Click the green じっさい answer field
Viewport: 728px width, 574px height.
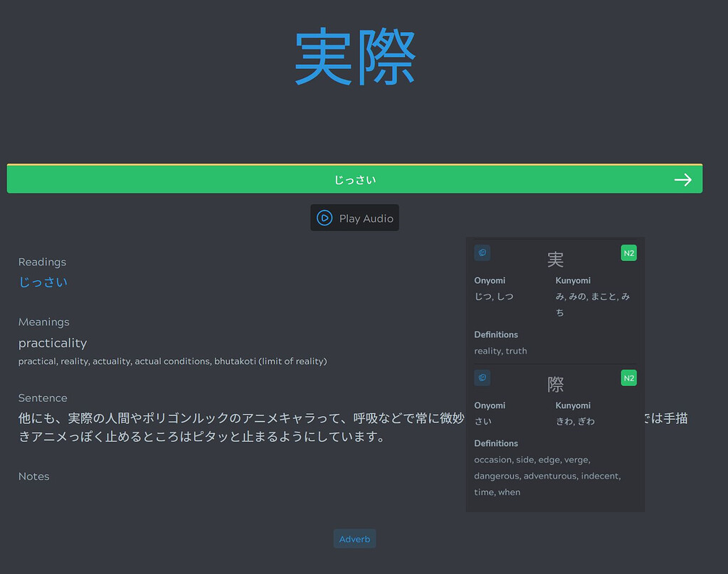pyautogui.click(x=354, y=179)
